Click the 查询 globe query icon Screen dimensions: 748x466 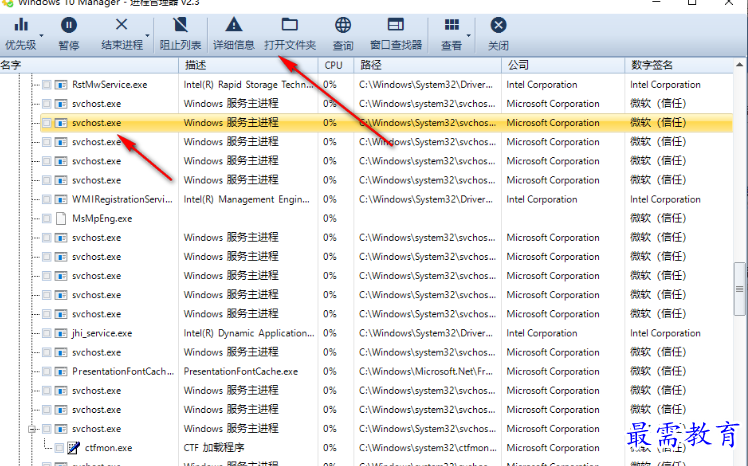343,25
